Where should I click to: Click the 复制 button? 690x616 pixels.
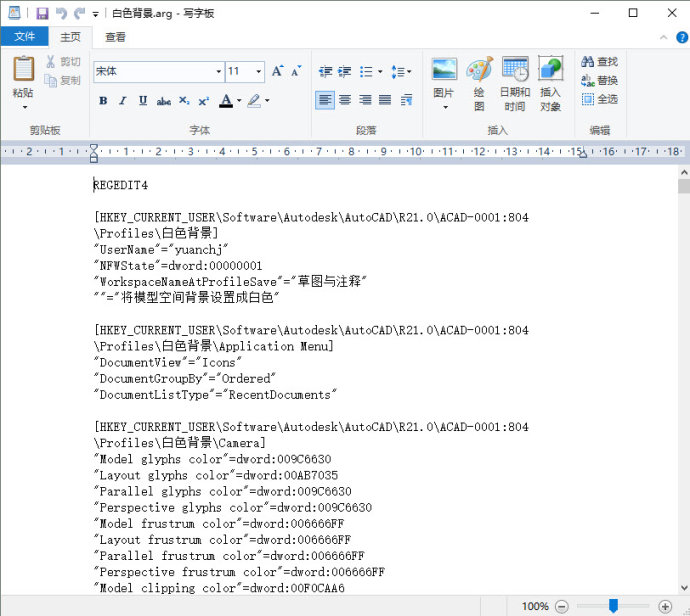63,81
